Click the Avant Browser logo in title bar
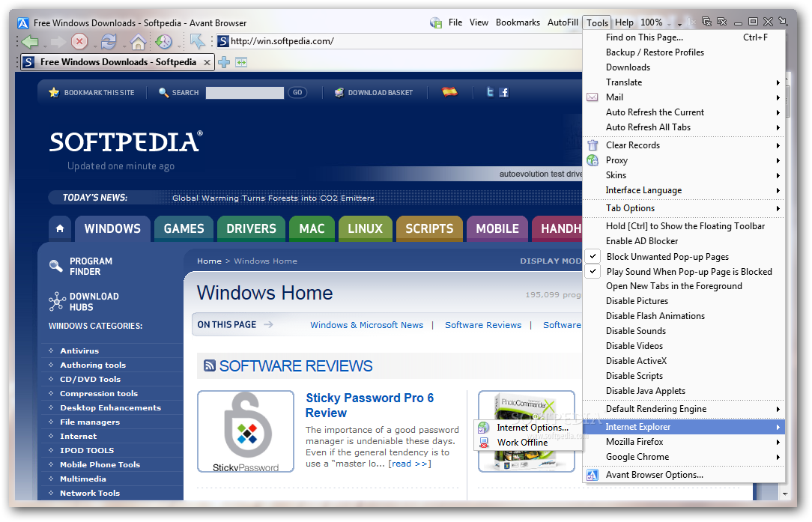The height and width of the screenshot is (522, 812). (23, 23)
